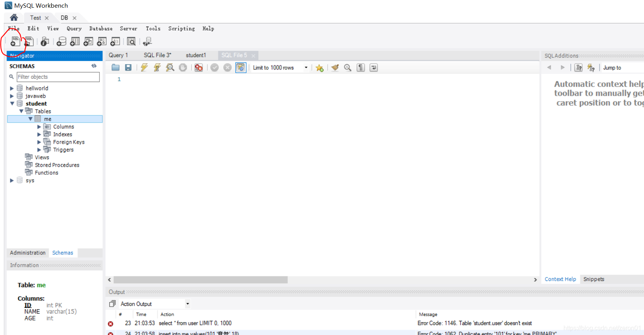Viewport: 644px width, 335px height.
Task: Save the script to file
Action: coord(128,67)
